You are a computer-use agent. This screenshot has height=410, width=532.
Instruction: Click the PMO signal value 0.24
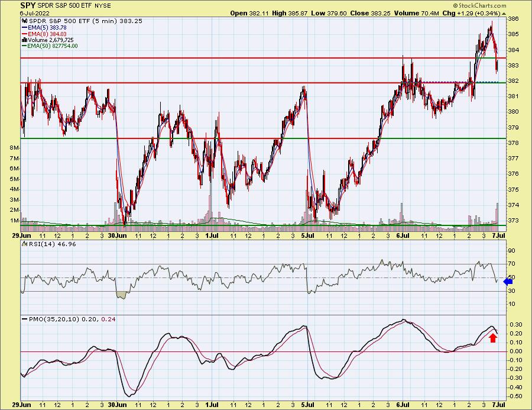[x=109, y=319]
